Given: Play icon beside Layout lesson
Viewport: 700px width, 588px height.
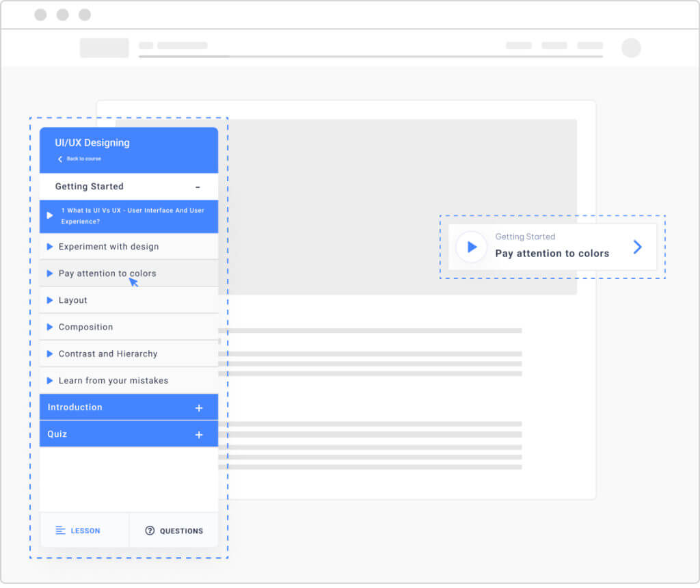Looking at the screenshot, I should pyautogui.click(x=49, y=300).
